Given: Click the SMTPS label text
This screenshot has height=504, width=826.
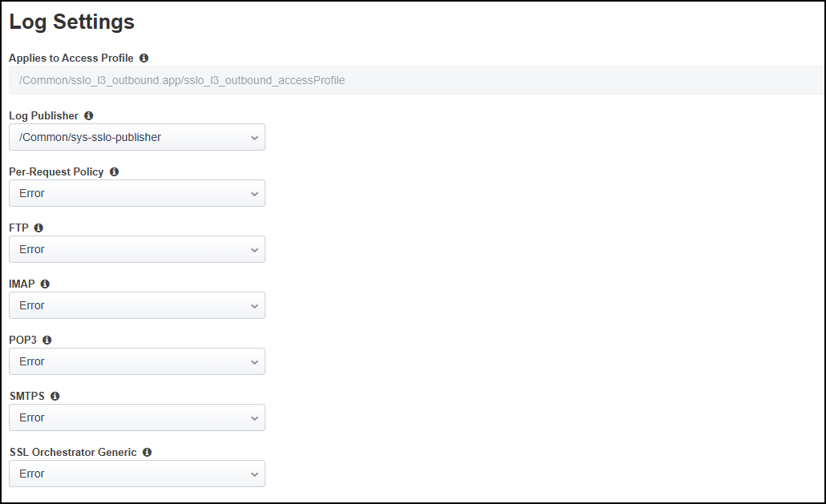Looking at the screenshot, I should 27,396.
